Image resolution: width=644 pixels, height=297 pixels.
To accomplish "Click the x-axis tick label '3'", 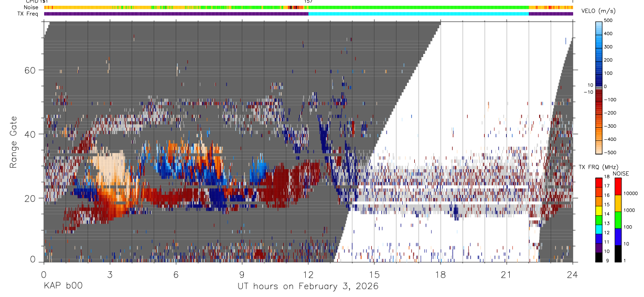I will tap(110, 274).
